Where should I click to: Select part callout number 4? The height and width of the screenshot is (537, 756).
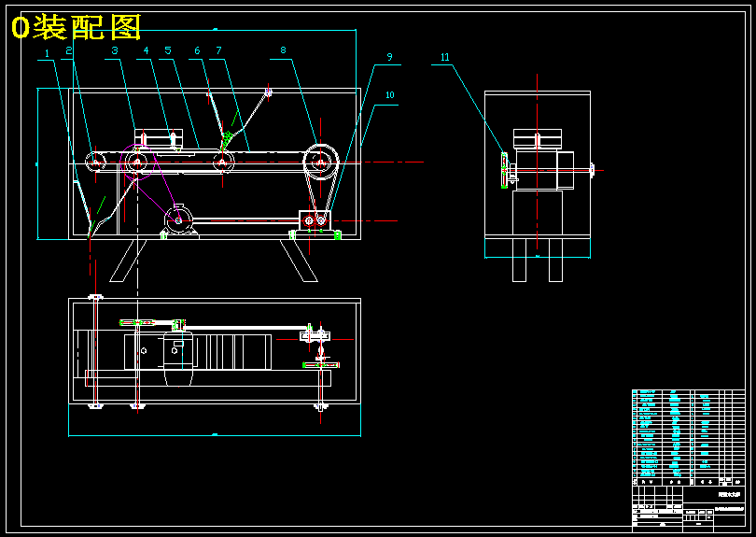pos(147,50)
